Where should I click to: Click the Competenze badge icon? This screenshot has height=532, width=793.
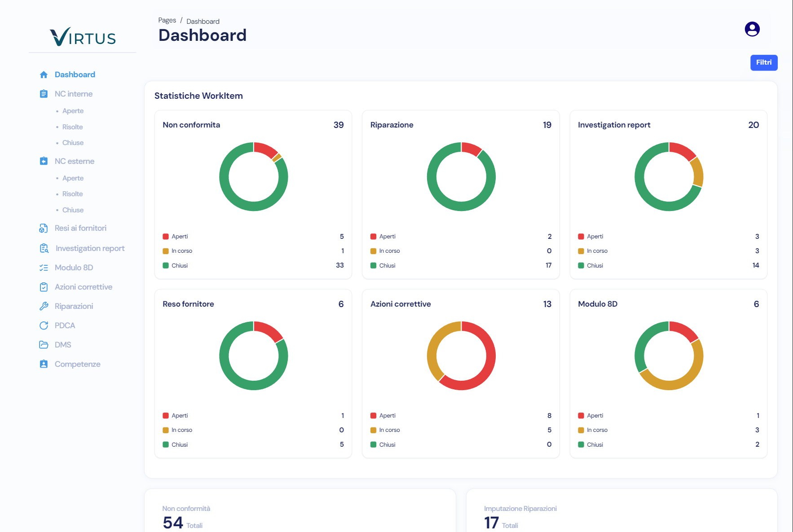[x=44, y=364]
